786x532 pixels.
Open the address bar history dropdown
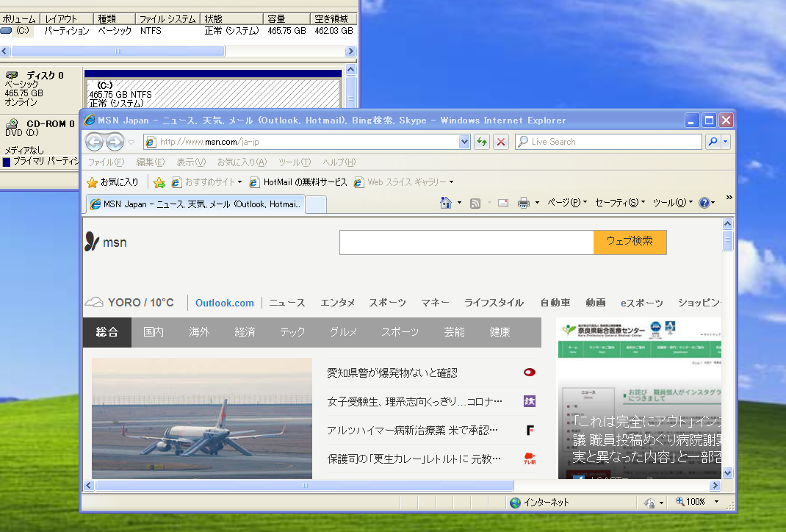pos(464,142)
